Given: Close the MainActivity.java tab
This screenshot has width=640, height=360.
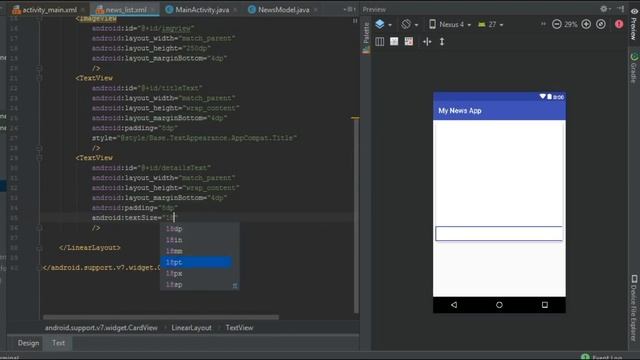Looking at the screenshot, I should click(x=235, y=9).
